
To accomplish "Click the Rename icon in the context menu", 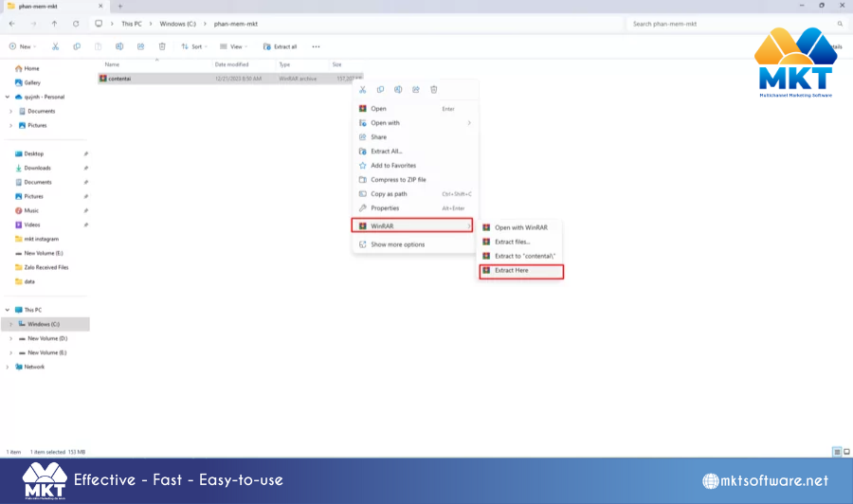I will pyautogui.click(x=398, y=90).
